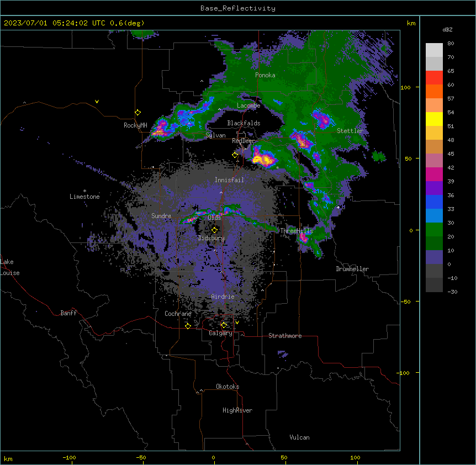The width and height of the screenshot is (476, 465).
Task: Click the white caret marker below Innisfail
Action: (x=221, y=192)
